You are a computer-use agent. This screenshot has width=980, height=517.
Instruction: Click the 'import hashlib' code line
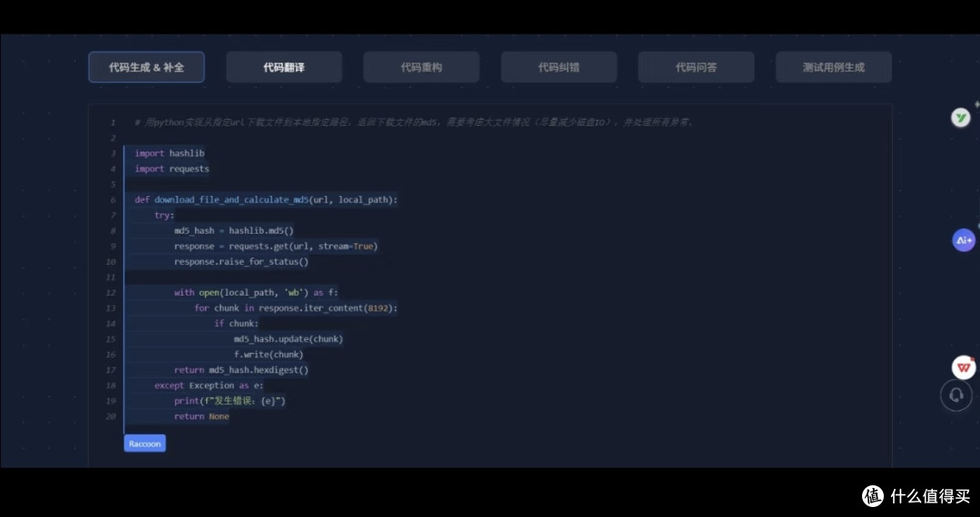click(170, 153)
